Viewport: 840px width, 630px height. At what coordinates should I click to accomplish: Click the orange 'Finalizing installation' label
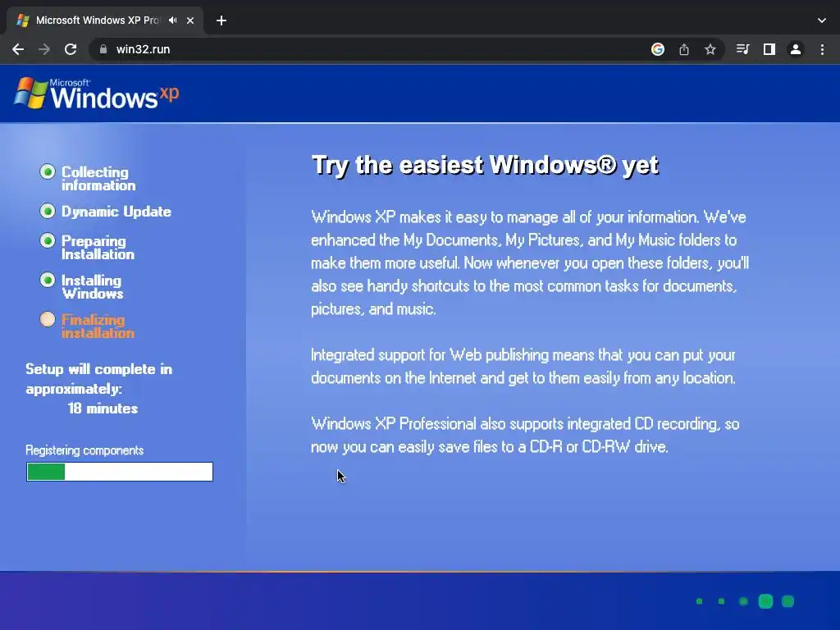pyautogui.click(x=98, y=326)
